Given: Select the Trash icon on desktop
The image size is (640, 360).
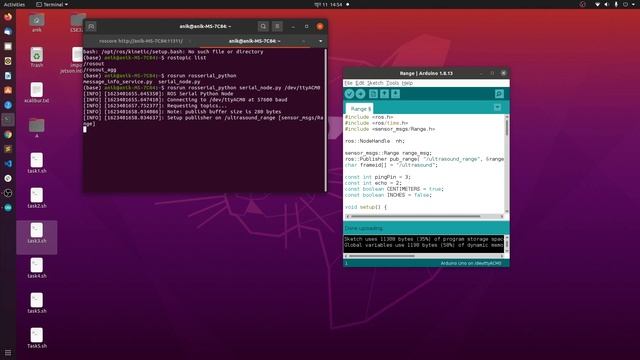Looking at the screenshot, I should [x=37, y=57].
